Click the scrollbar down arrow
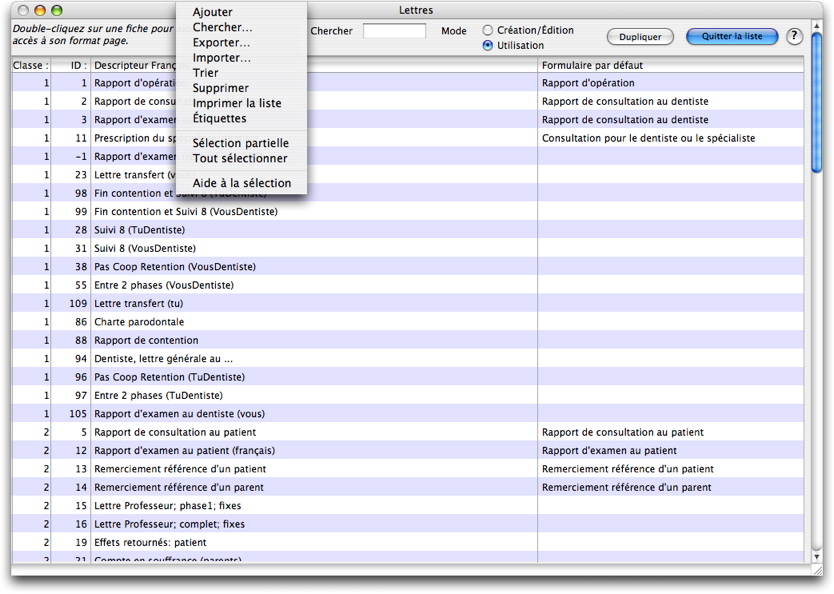The height and width of the screenshot is (594, 834). 817,556
